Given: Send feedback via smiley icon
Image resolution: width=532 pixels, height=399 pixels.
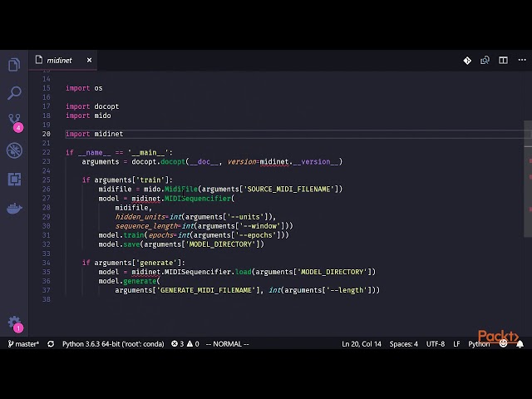Looking at the screenshot, I should [x=503, y=343].
